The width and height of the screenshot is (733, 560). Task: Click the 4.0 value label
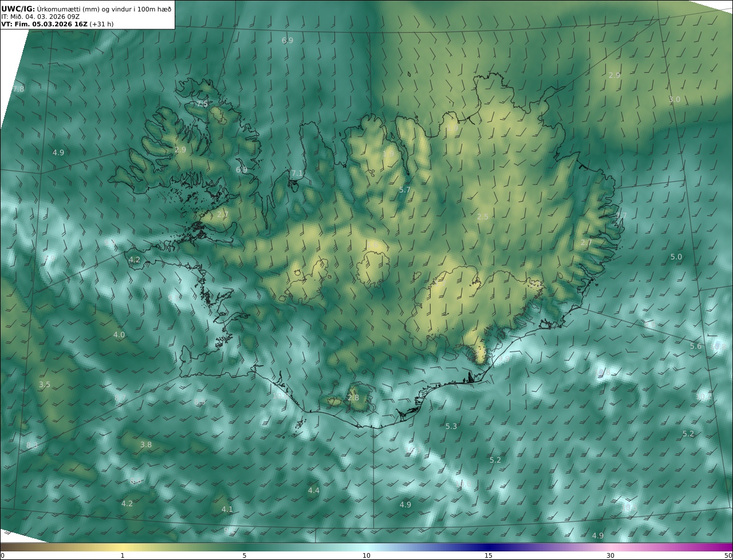coord(119,335)
